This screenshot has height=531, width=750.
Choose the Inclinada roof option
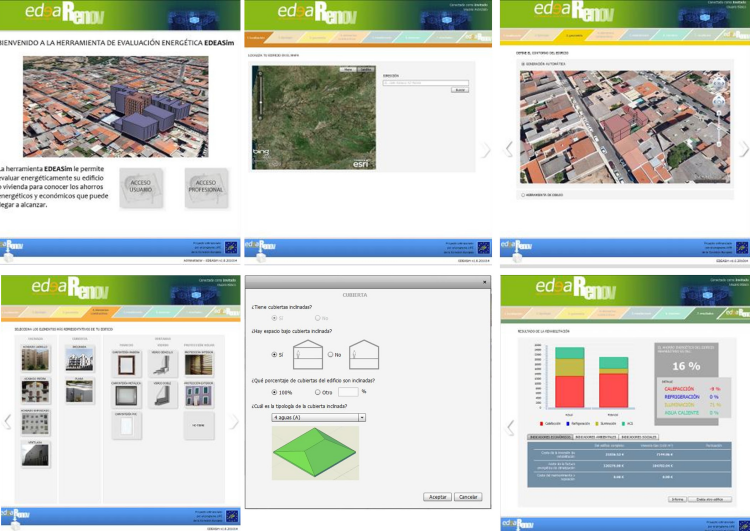[x=79, y=360]
